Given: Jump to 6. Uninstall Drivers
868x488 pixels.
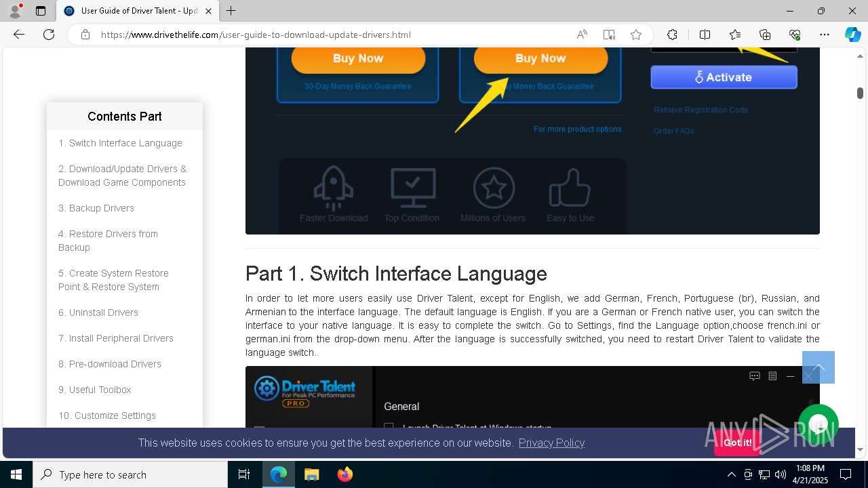Looking at the screenshot, I should (x=98, y=312).
